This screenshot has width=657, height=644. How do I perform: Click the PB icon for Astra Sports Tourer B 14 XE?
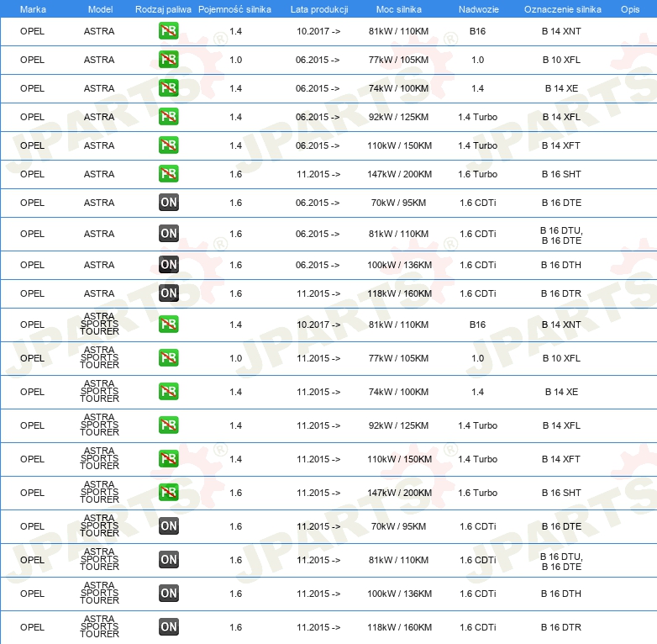tap(168, 392)
